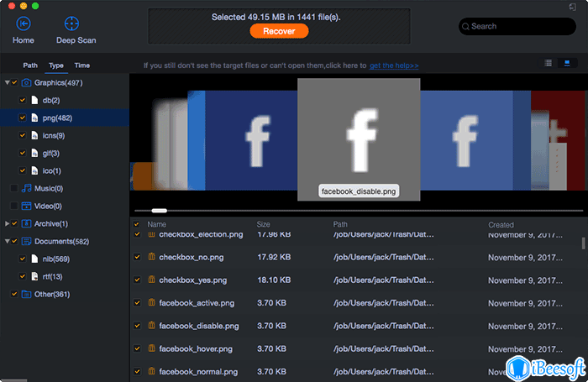Sort by the Created column header

[501, 224]
